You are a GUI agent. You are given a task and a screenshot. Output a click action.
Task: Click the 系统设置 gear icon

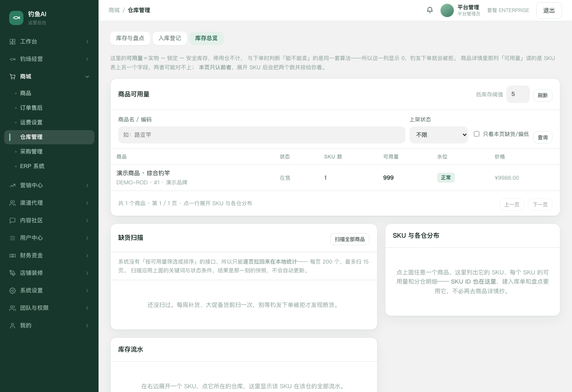coord(13,291)
